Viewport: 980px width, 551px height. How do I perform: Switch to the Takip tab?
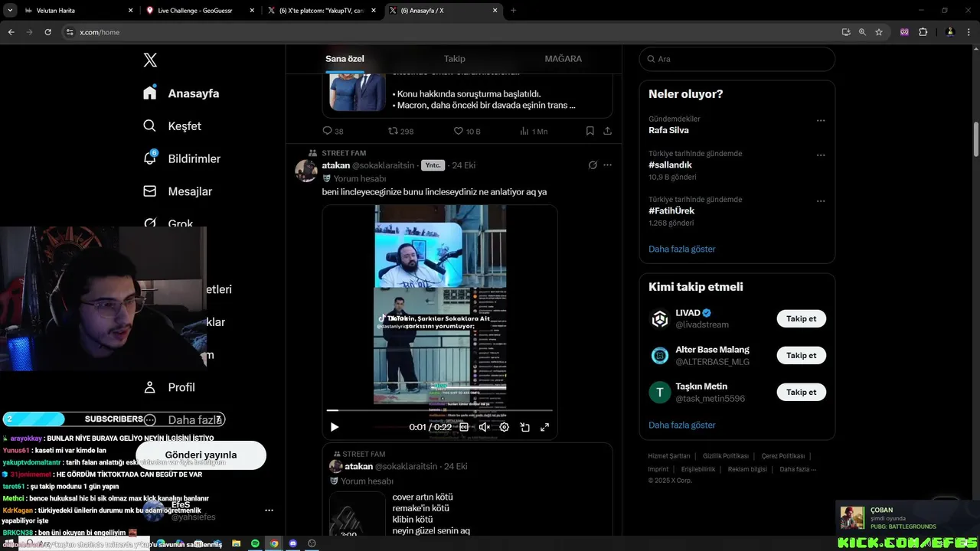pos(455,59)
